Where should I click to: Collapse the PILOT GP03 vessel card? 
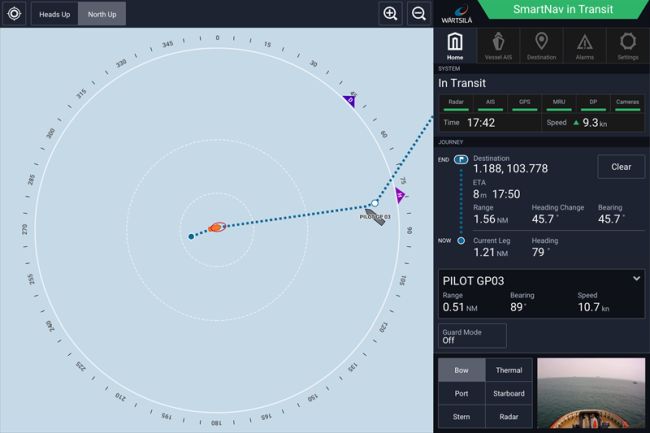click(x=636, y=279)
